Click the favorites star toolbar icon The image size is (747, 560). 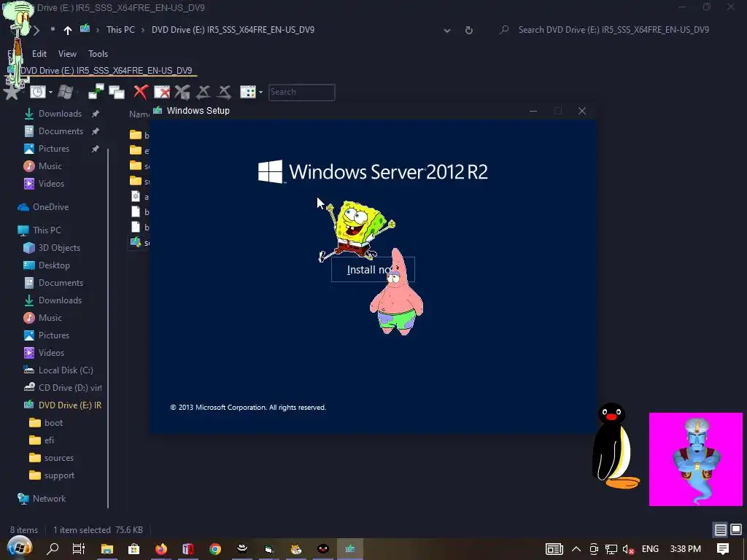coord(12,92)
